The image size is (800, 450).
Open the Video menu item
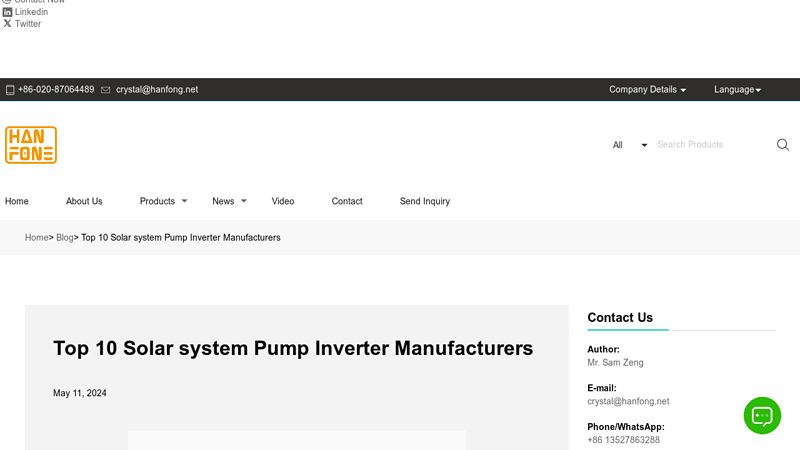point(283,201)
